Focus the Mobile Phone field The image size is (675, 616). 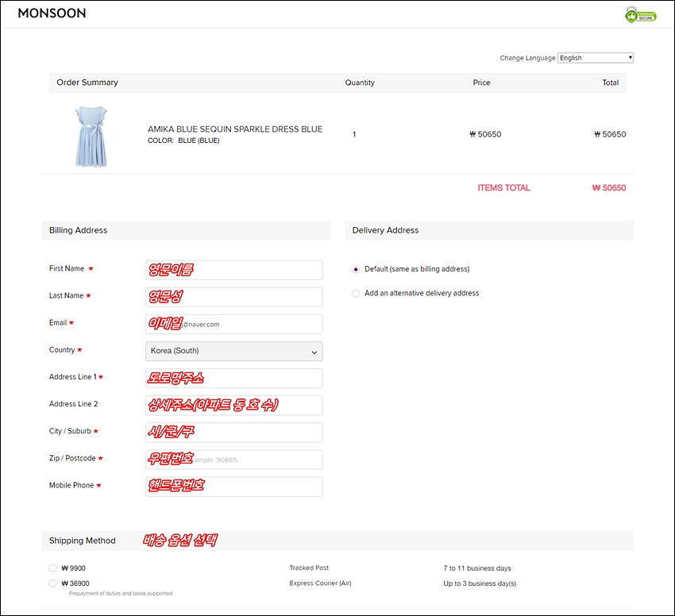click(x=234, y=487)
